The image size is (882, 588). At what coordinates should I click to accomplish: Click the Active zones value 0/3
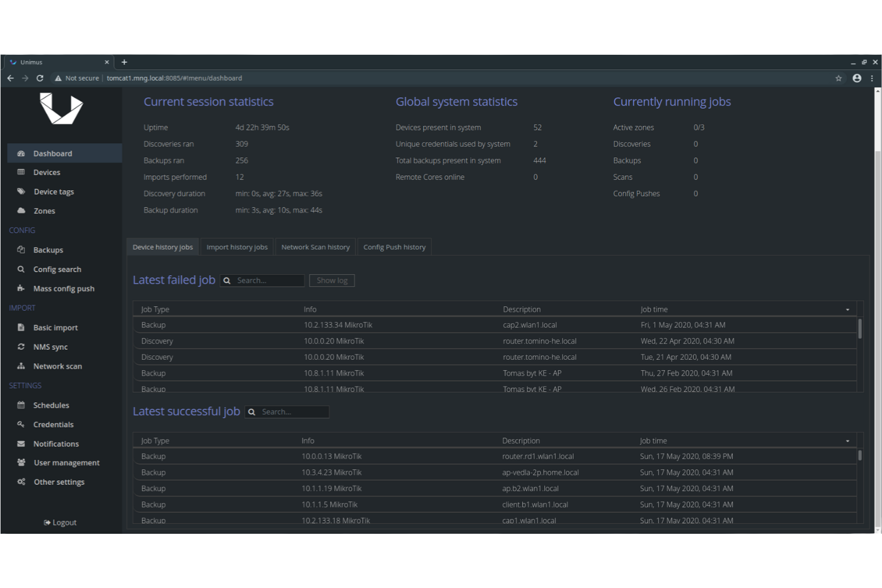pos(699,127)
